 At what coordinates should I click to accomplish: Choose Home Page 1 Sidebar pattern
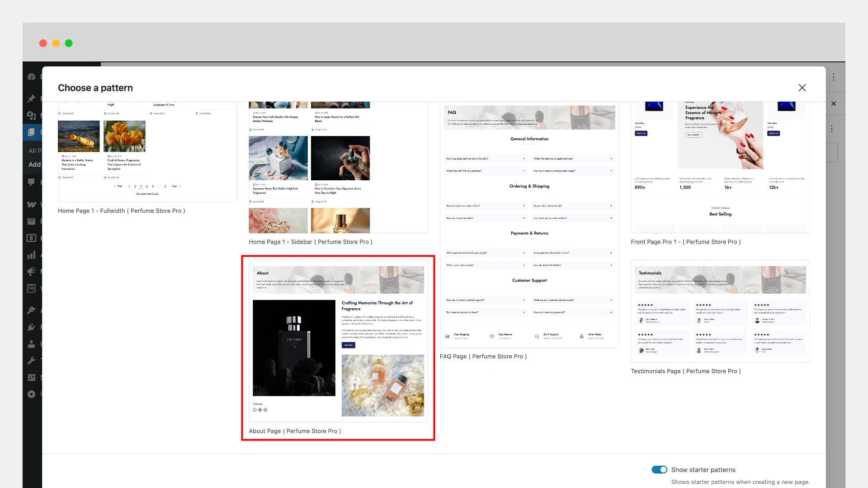click(x=338, y=167)
